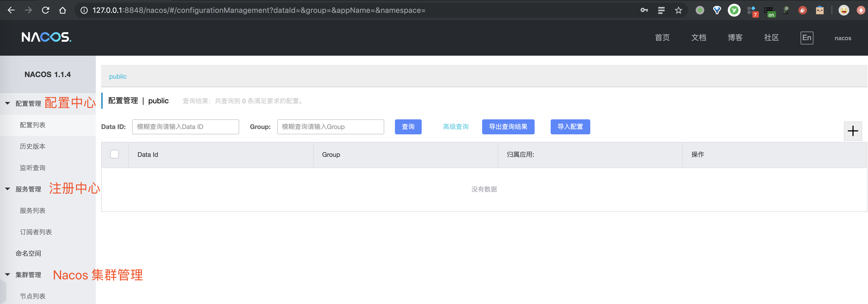Collapse the 配置管理 section
The height and width of the screenshot is (304, 868).
7,103
